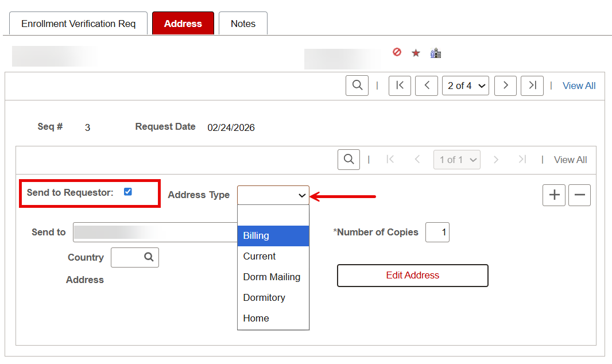Viewport: 612px width, 364px height.
Task: Click the Send to input field
Action: click(x=156, y=232)
